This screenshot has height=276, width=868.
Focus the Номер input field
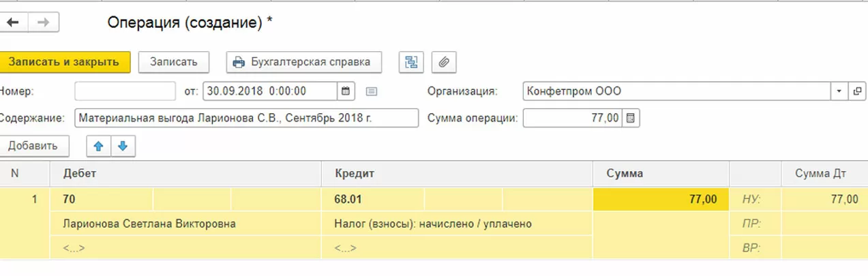point(125,91)
